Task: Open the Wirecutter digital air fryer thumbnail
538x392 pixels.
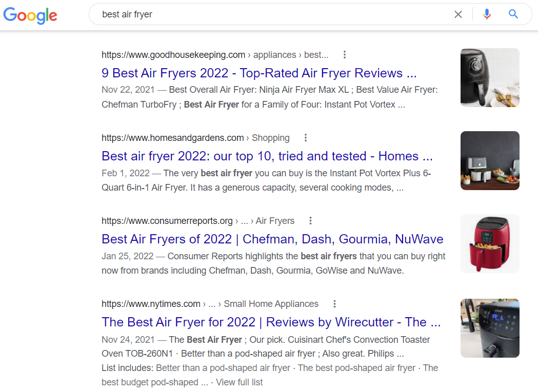Action: point(490,328)
